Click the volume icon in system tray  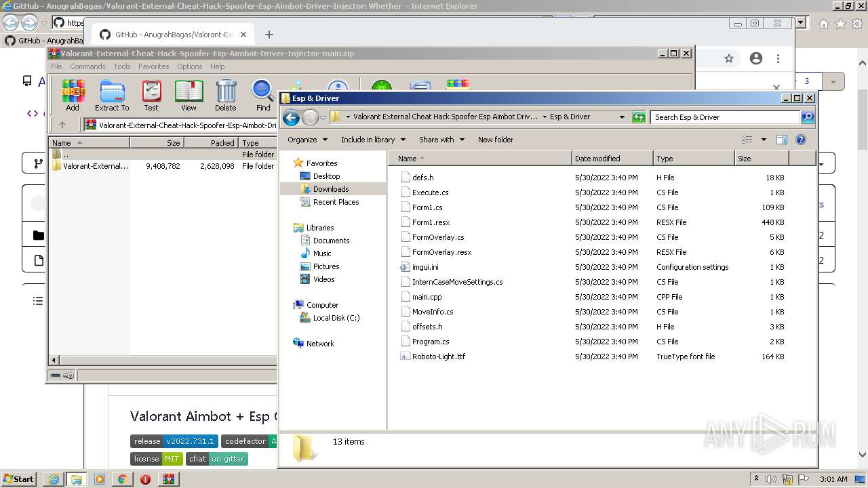pyautogui.click(x=770, y=479)
